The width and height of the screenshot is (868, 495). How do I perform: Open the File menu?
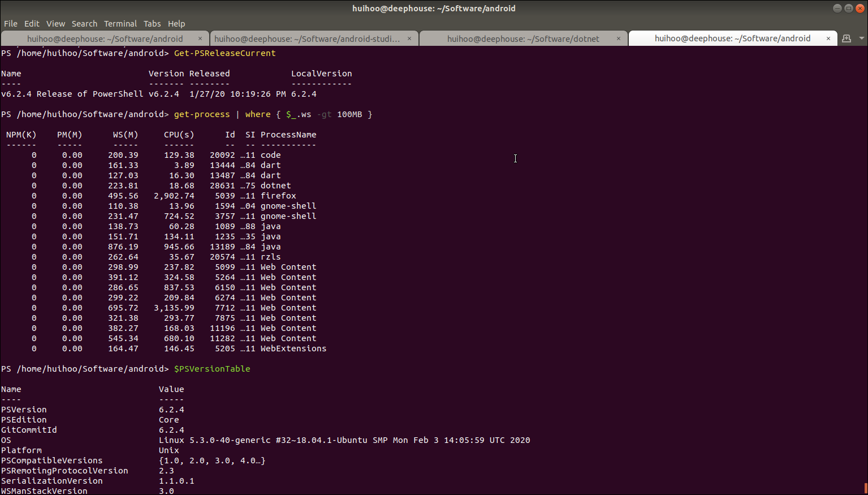point(11,24)
